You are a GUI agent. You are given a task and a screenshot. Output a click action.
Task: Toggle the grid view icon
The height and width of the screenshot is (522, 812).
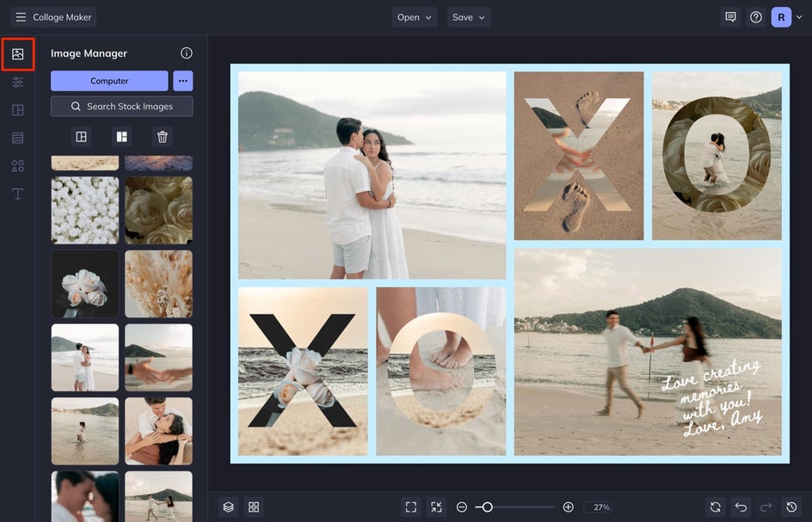(x=254, y=507)
